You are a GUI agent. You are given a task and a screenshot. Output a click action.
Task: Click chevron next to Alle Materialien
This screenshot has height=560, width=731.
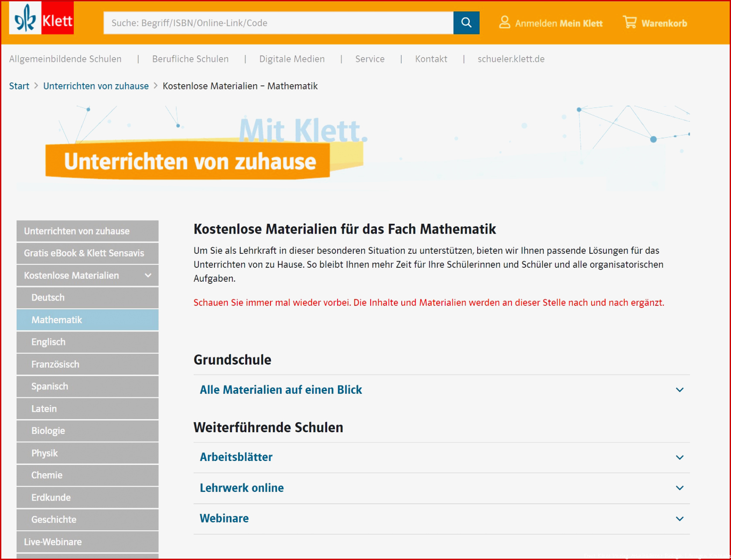pyautogui.click(x=680, y=389)
